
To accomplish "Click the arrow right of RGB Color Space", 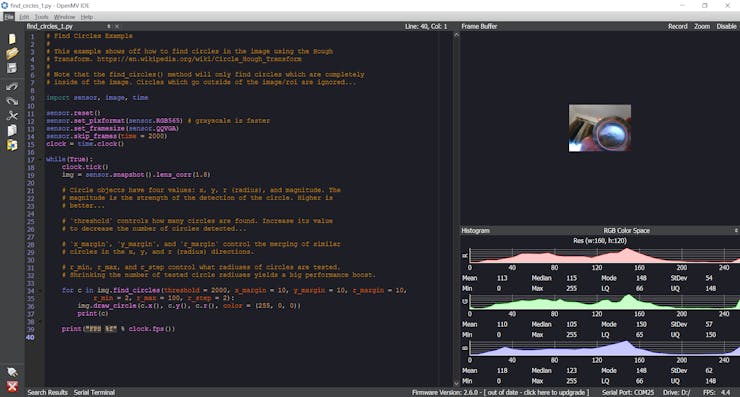I will pos(736,230).
